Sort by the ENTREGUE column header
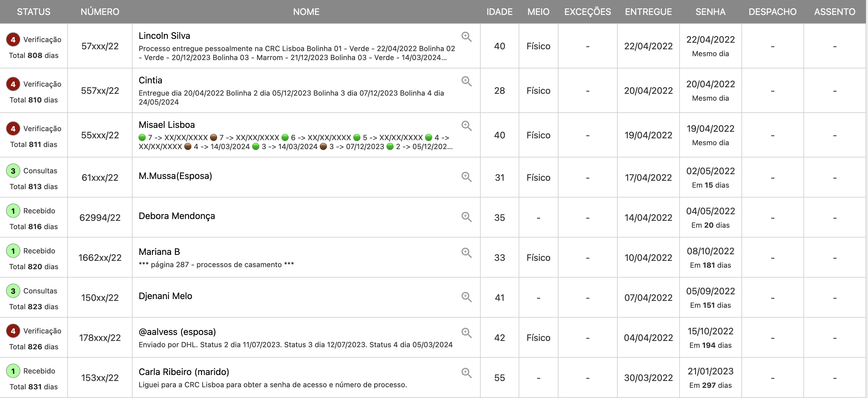Image resolution: width=868 pixels, height=398 pixels. pyautogui.click(x=648, y=12)
